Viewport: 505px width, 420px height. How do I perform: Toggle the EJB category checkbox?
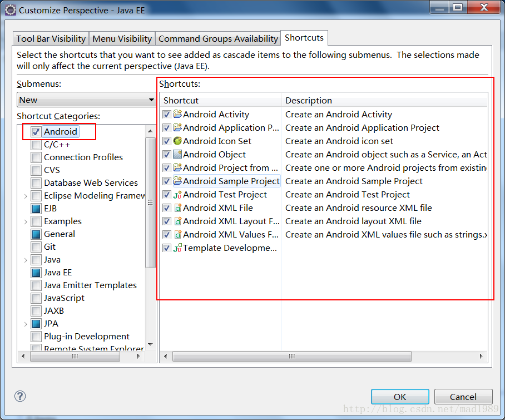(36, 209)
